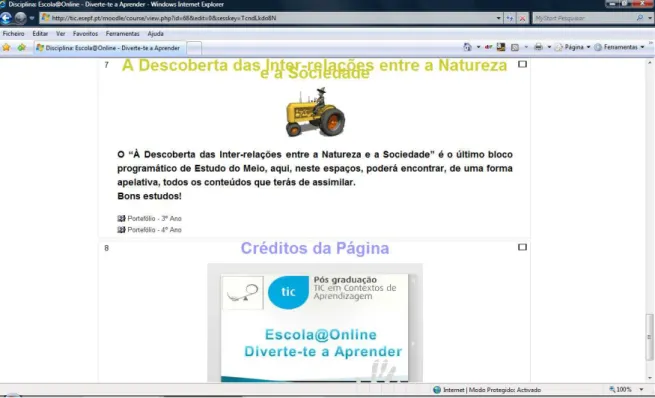This screenshot has height=398, width=655.
Task: Toggle the show-only-topic 7 square icon
Action: (522, 64)
